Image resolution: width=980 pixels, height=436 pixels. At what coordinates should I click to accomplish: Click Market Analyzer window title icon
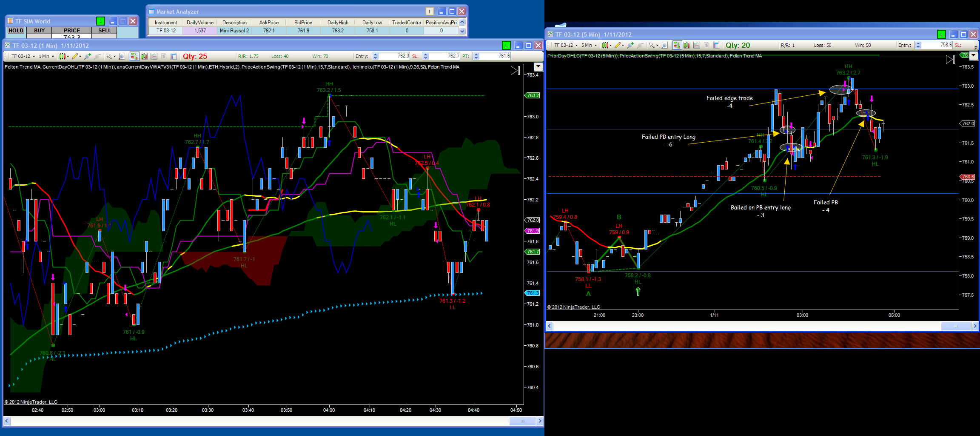pyautogui.click(x=151, y=11)
